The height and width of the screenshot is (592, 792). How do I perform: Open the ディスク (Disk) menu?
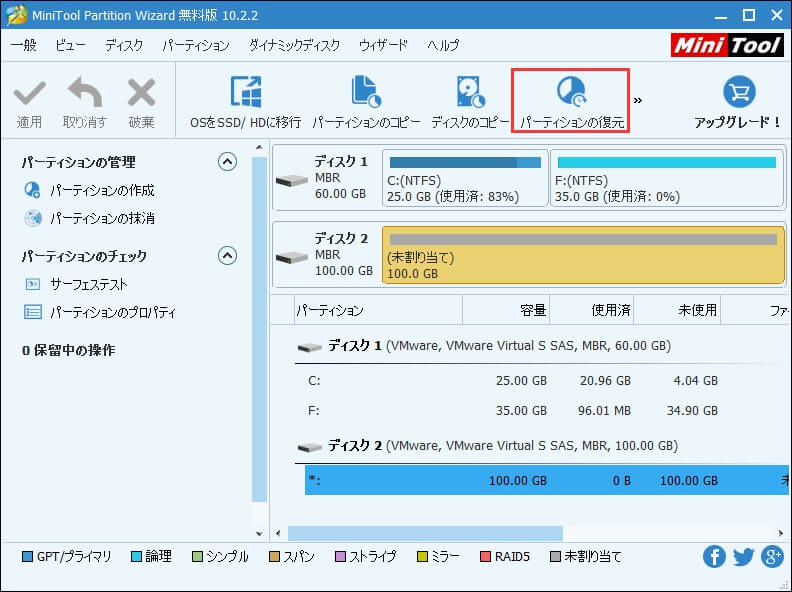click(x=124, y=45)
